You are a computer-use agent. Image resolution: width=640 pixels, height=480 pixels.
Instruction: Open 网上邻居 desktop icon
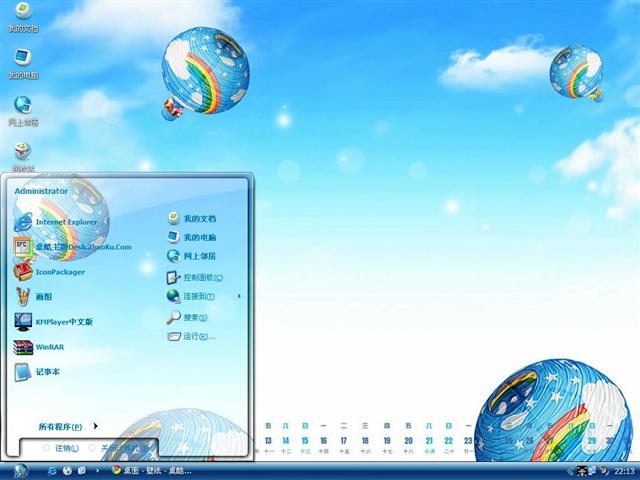23,111
